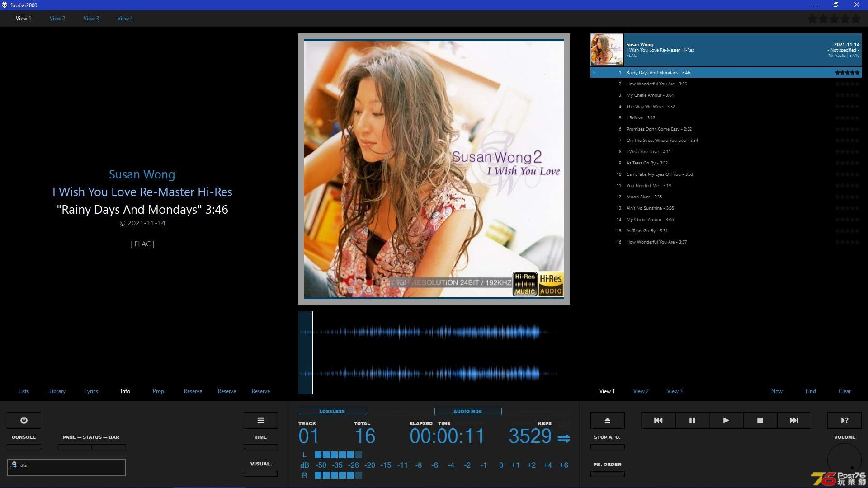The image size is (868, 488).
Task: Open the Lyrics tab
Action: [x=91, y=391]
